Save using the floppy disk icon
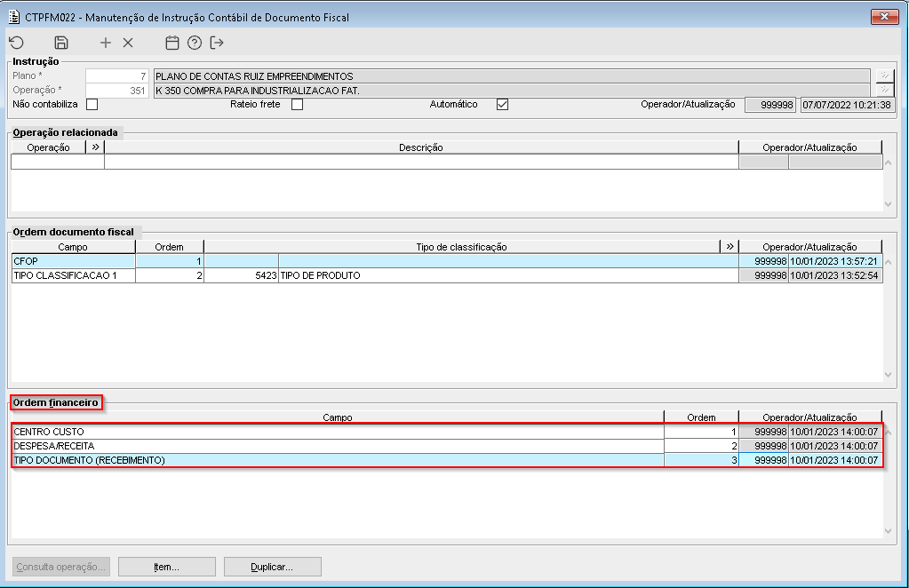 (x=61, y=43)
